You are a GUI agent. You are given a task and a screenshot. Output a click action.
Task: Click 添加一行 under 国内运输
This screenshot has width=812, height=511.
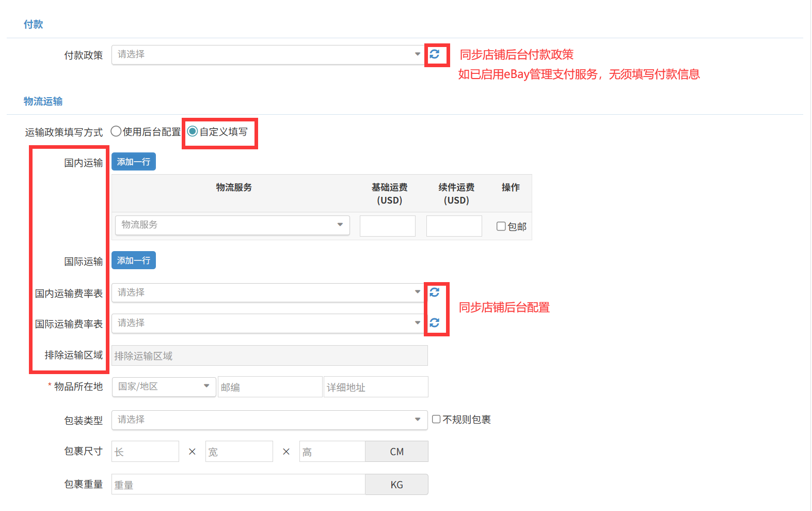click(x=134, y=162)
